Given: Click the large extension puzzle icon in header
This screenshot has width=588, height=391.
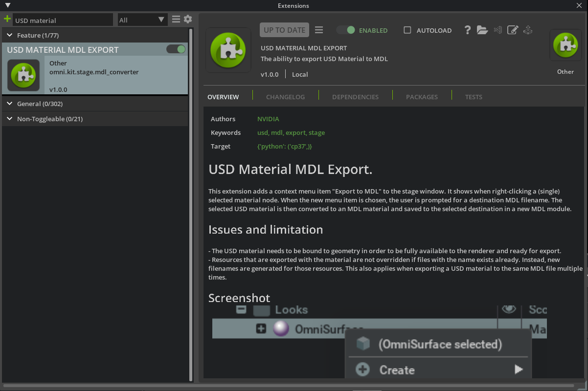Looking at the screenshot, I should (x=228, y=50).
